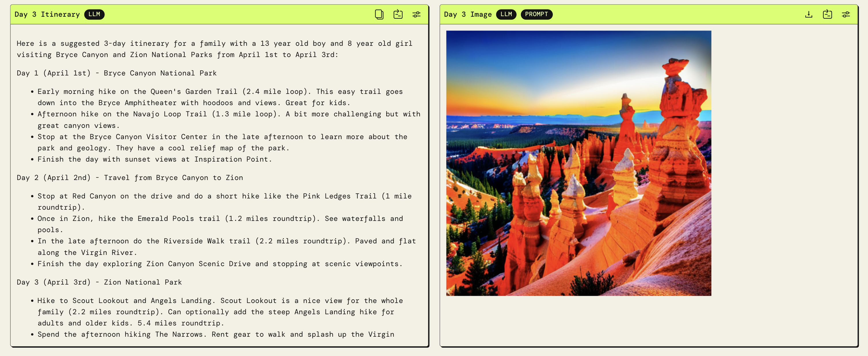Copy the Day 3 Itinerary text
Screen dimensions: 868x356
379,14
